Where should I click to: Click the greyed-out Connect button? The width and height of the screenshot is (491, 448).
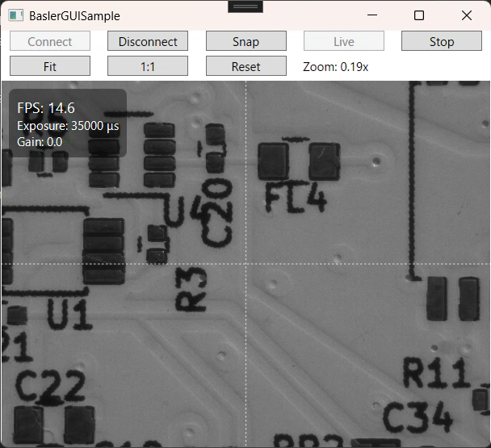click(x=50, y=41)
